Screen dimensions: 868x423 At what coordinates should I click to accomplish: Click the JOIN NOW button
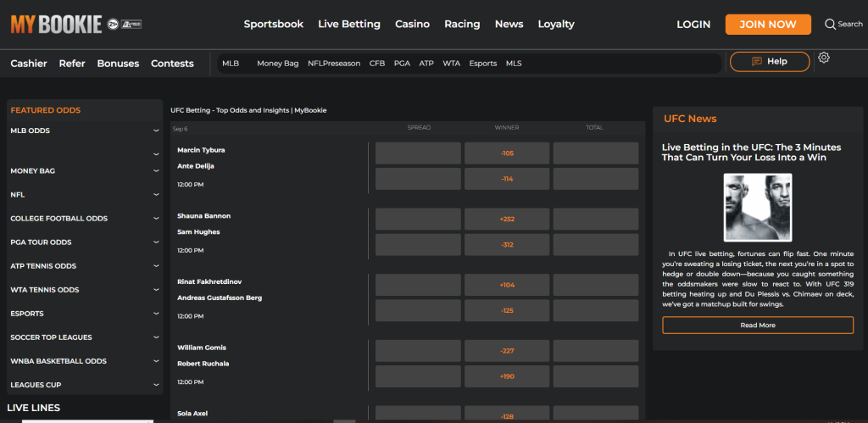(768, 25)
